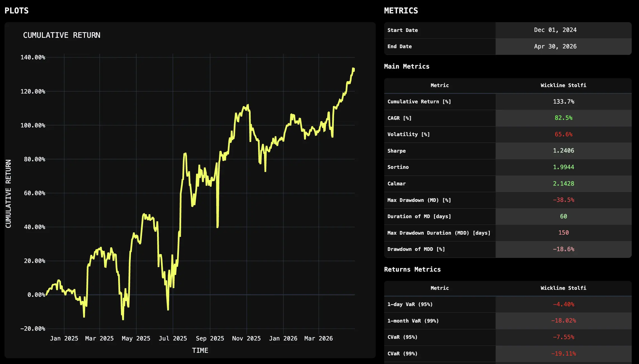This screenshot has height=364, width=639.
Task: Click the Nov 2025 x-axis label
Action: point(246,339)
